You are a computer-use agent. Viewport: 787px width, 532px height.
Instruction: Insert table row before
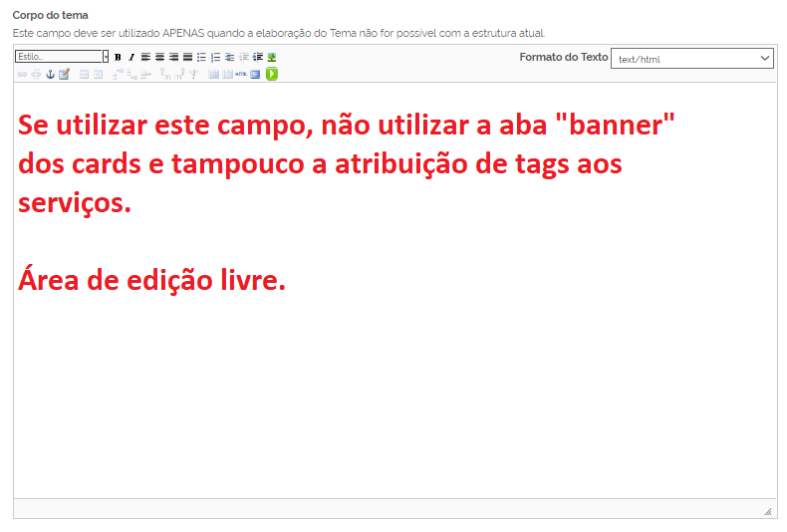pos(118,75)
